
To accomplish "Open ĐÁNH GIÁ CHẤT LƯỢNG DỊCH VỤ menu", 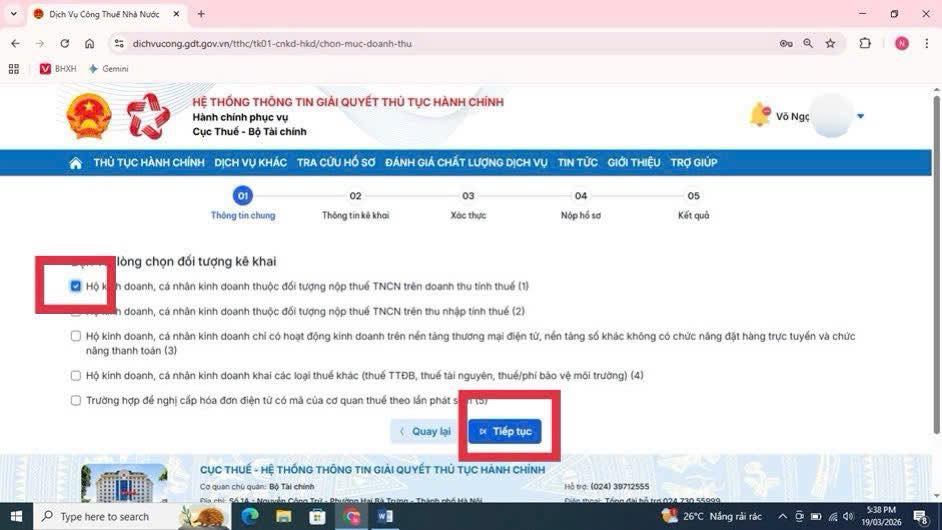I will 466,163.
